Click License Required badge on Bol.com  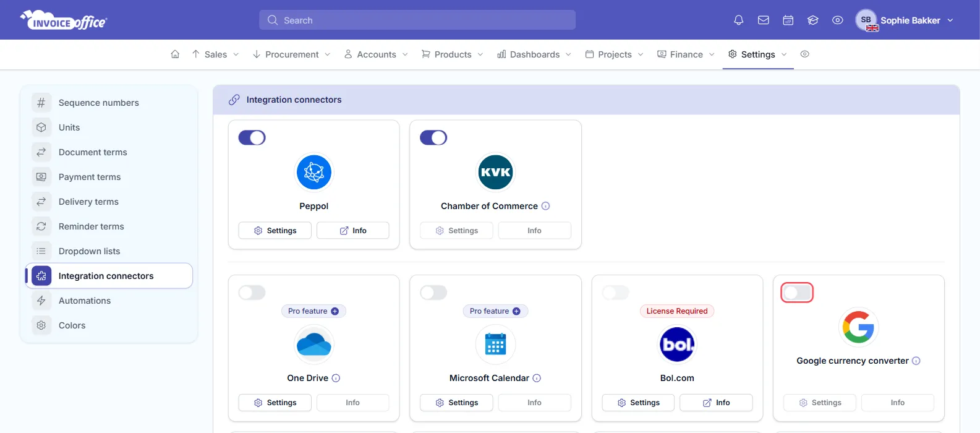pos(677,311)
